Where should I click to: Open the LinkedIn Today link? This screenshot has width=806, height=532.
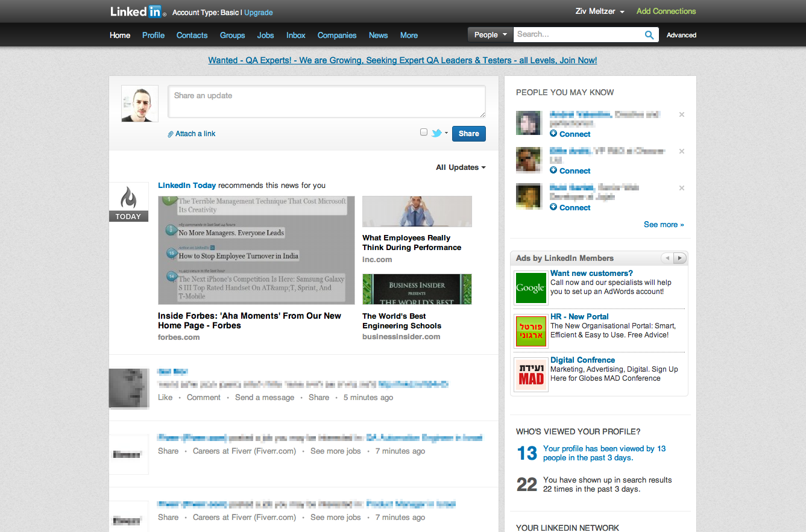(x=187, y=186)
